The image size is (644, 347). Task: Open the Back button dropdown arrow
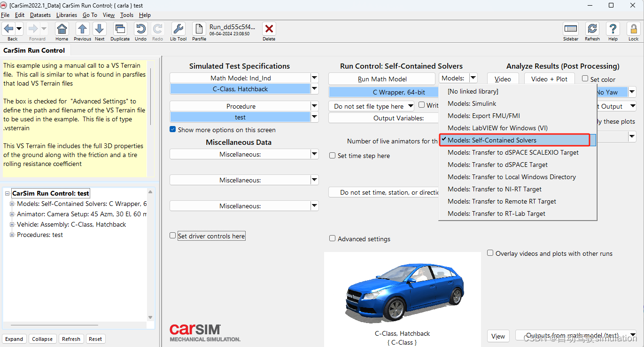[19, 28]
